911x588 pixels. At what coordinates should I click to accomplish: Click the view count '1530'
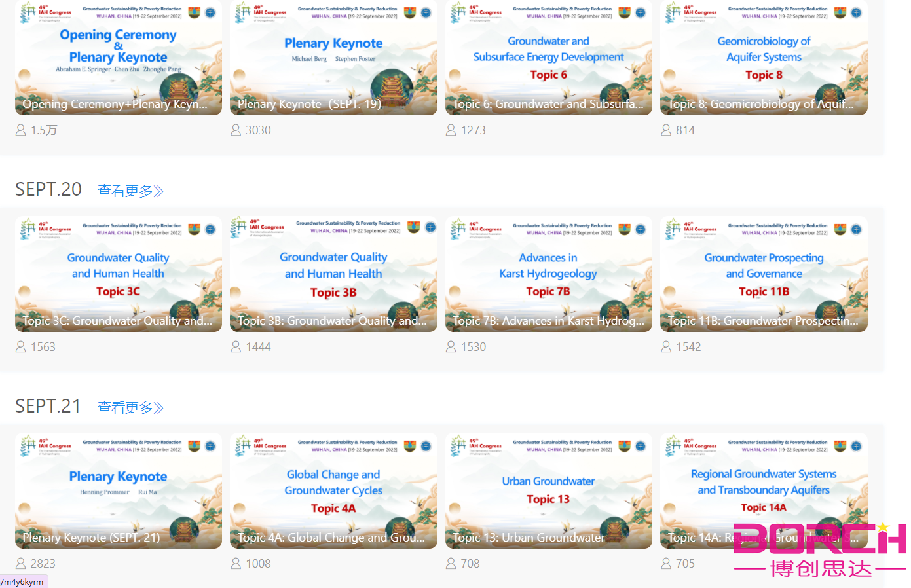[x=474, y=347]
